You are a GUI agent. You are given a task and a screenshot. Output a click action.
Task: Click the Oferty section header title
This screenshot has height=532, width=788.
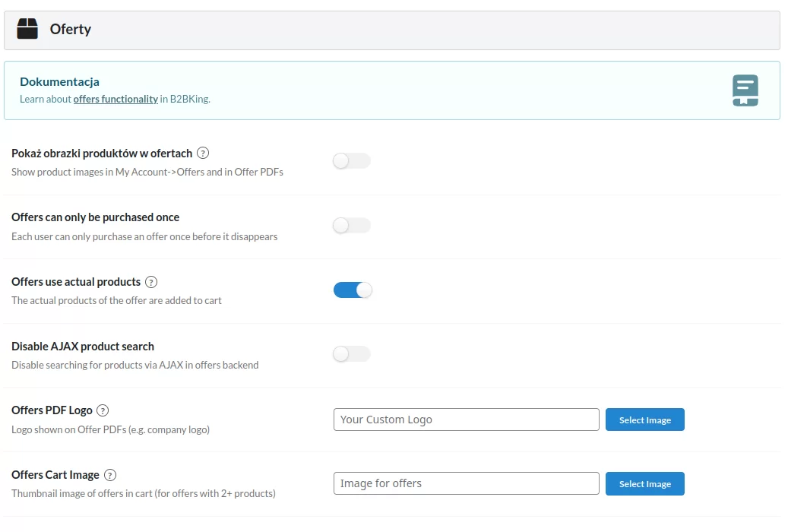[71, 30]
